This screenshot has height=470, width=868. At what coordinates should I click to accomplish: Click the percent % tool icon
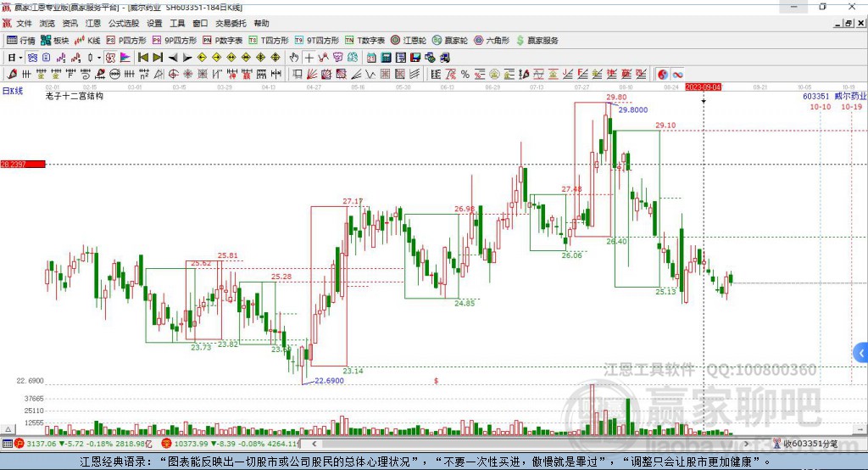pos(465,75)
